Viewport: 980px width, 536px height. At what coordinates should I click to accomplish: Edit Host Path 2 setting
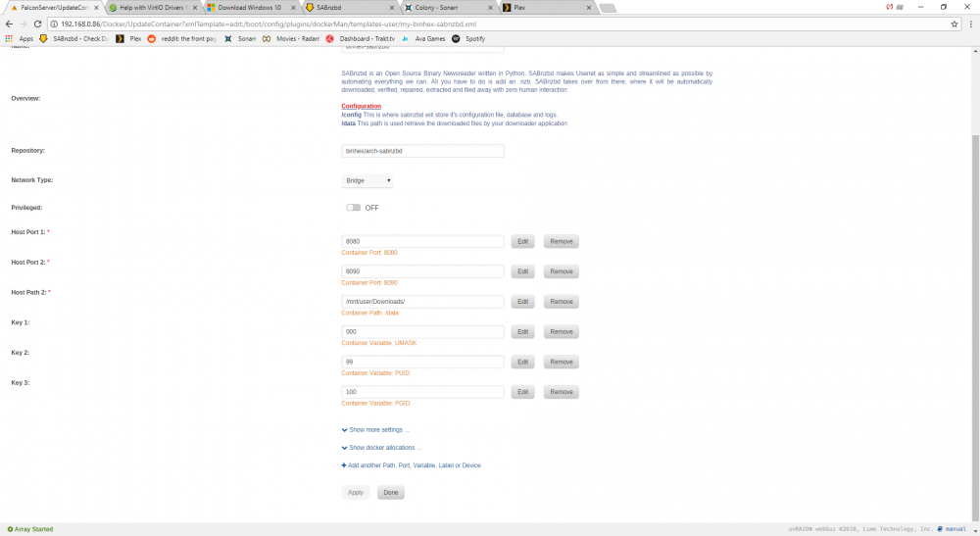click(x=522, y=301)
